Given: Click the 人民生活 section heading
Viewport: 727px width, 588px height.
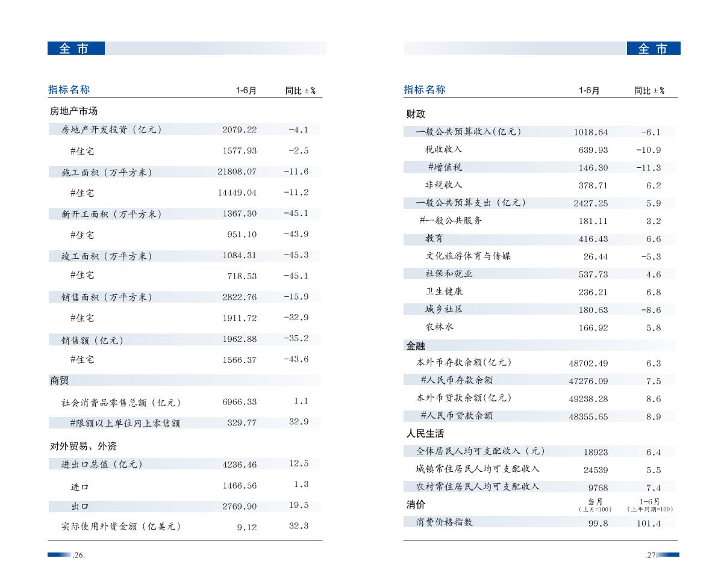Looking at the screenshot, I should tap(425, 434).
